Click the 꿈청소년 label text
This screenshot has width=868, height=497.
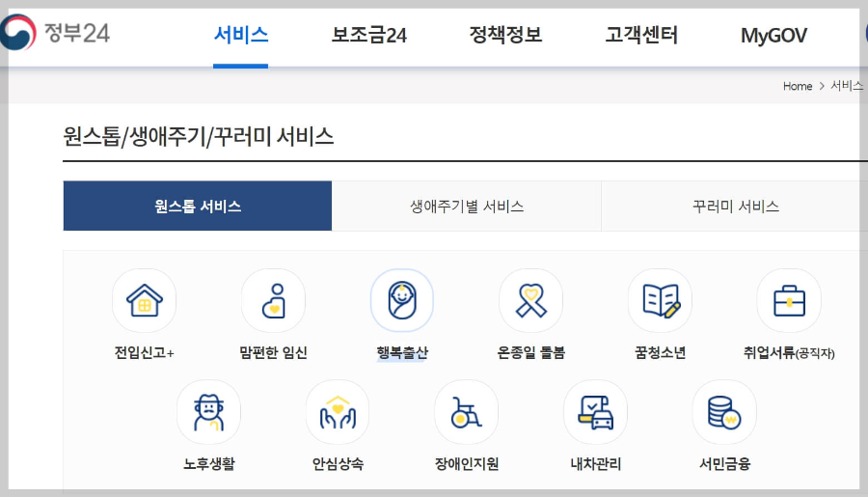click(660, 352)
